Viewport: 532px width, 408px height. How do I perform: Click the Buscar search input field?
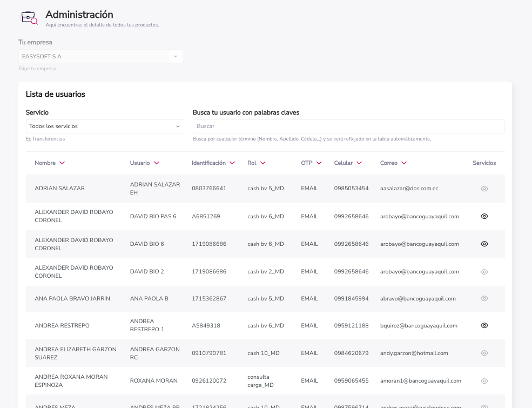coord(348,126)
